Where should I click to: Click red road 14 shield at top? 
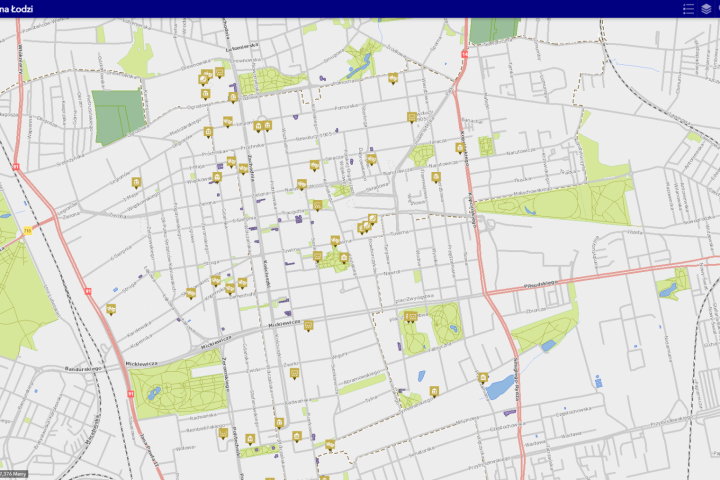click(x=465, y=54)
